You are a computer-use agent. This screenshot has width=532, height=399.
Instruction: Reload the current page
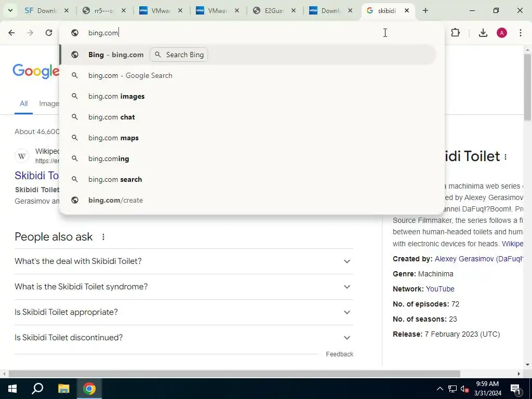pos(49,33)
